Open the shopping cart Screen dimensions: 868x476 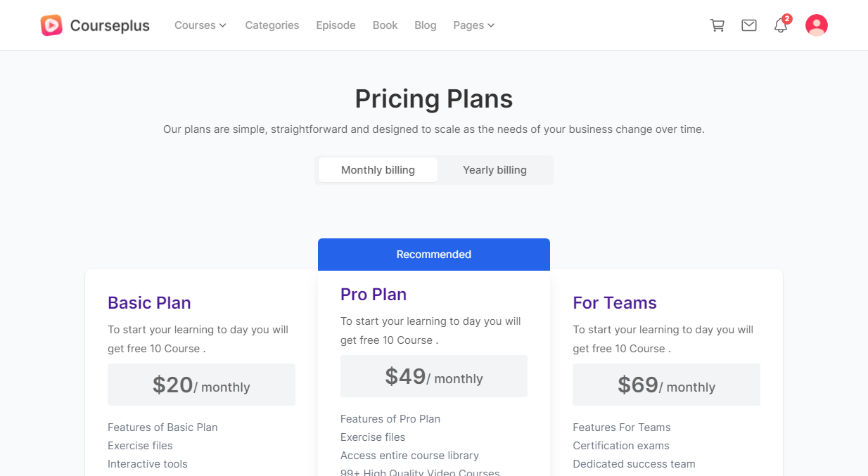(717, 25)
